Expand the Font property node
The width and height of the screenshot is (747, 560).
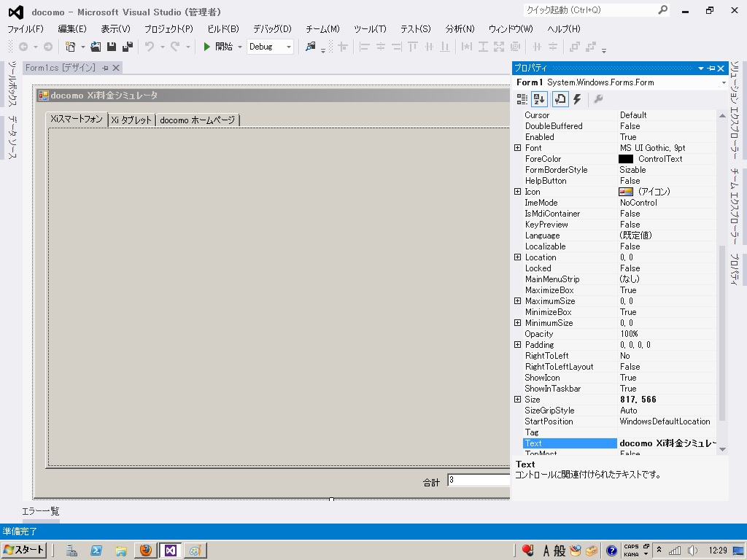(x=518, y=148)
